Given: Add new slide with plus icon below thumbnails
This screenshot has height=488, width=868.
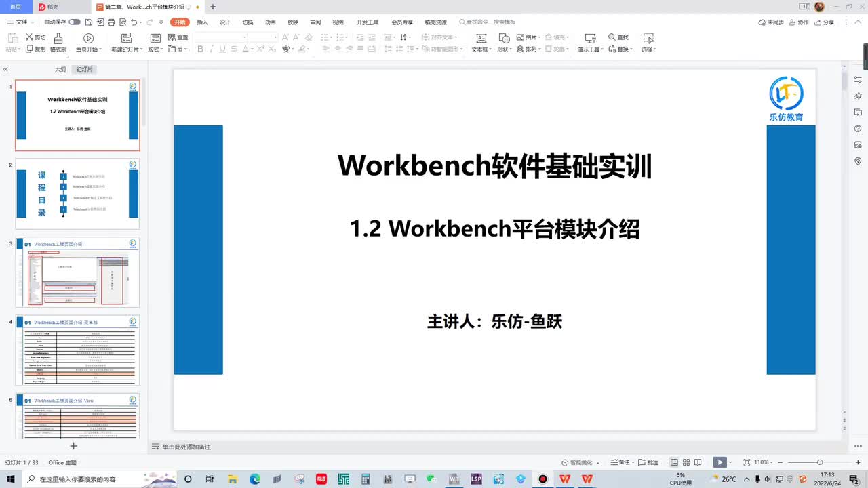Looking at the screenshot, I should coord(74,445).
